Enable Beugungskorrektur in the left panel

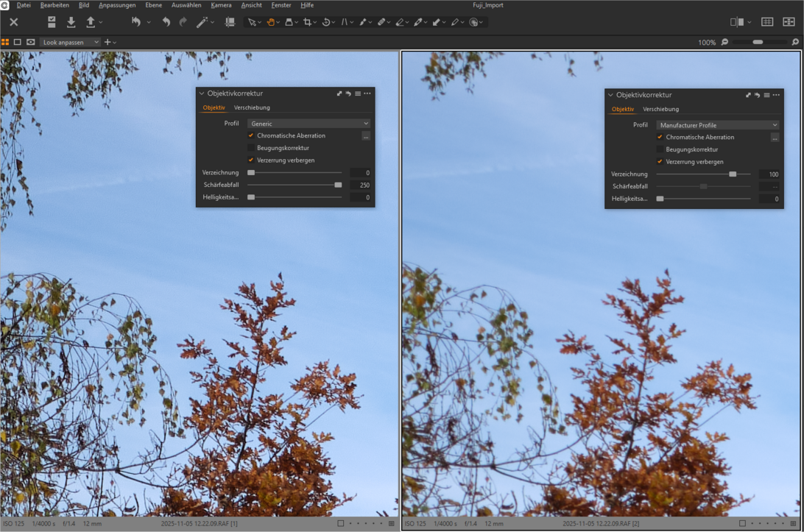pyautogui.click(x=251, y=148)
